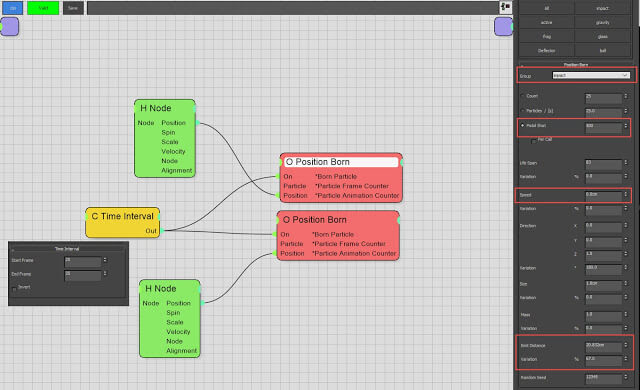Select the C Time Interval condition node
The height and width of the screenshot is (390, 640).
point(123,222)
